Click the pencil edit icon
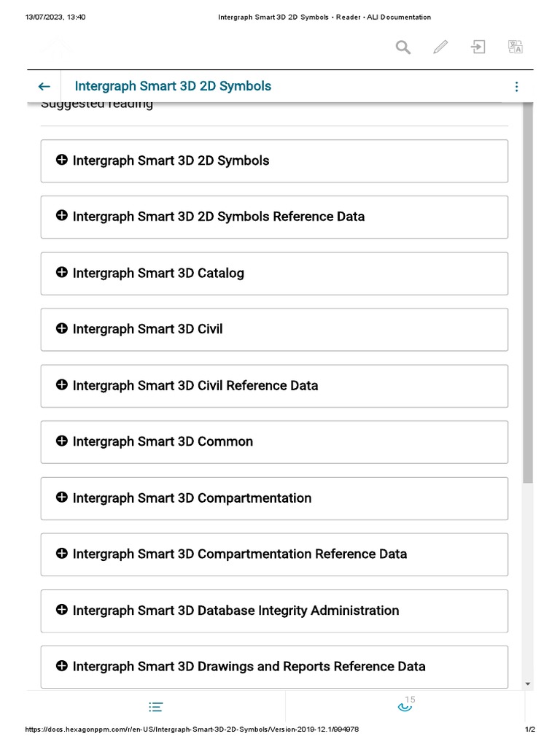The height and width of the screenshot is (747, 560). tap(440, 47)
